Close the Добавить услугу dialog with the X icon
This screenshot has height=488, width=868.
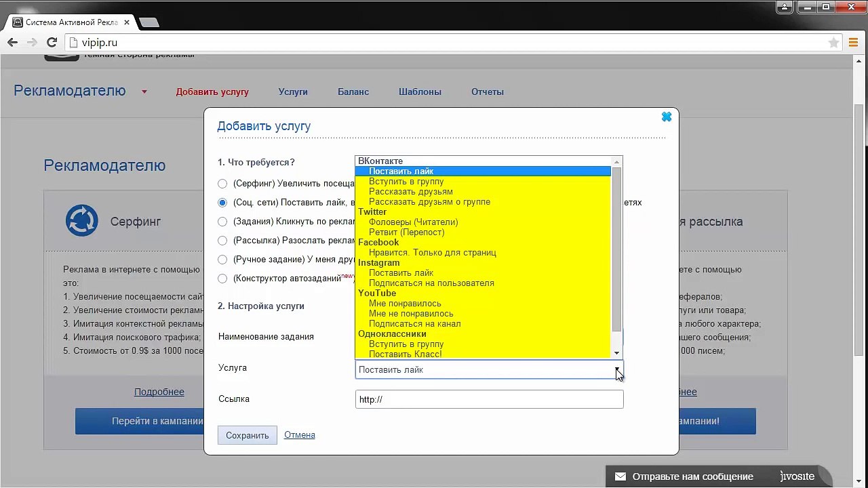click(667, 117)
